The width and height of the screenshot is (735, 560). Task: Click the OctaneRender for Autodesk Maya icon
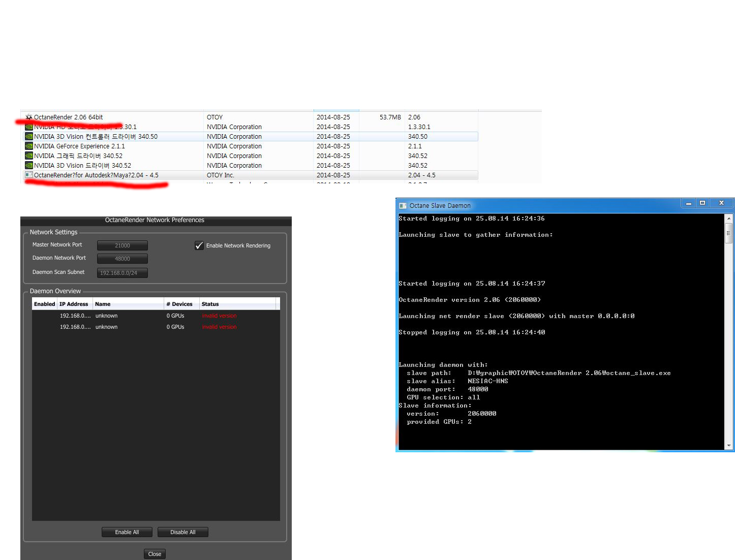click(x=29, y=175)
